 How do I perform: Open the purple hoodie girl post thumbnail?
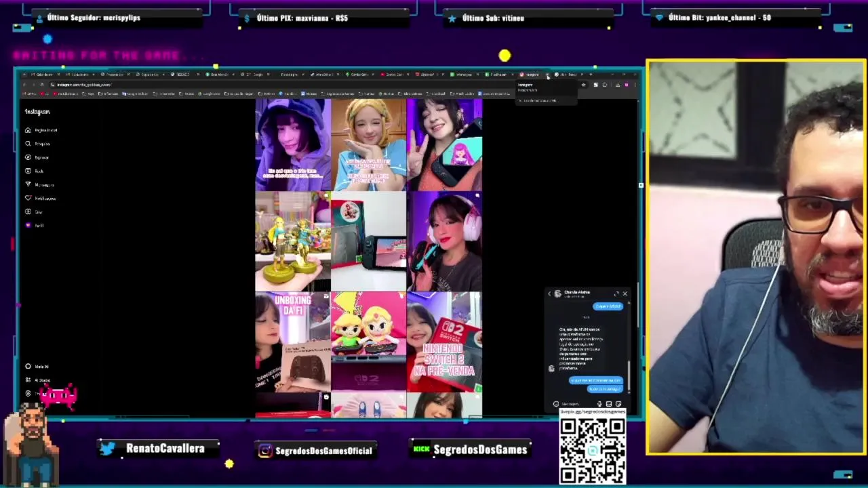point(293,144)
